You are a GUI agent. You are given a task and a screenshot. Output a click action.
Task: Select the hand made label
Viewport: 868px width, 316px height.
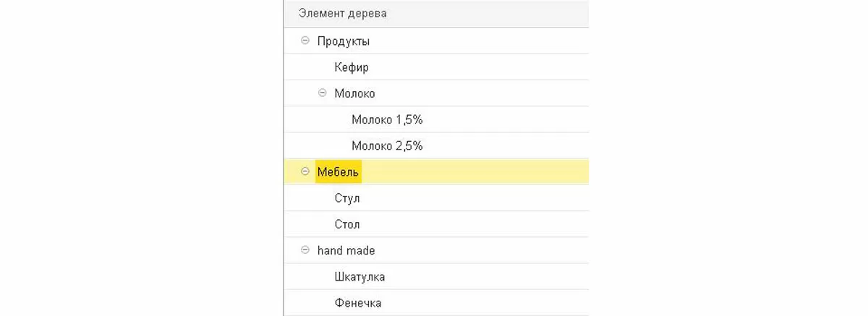[x=346, y=251]
